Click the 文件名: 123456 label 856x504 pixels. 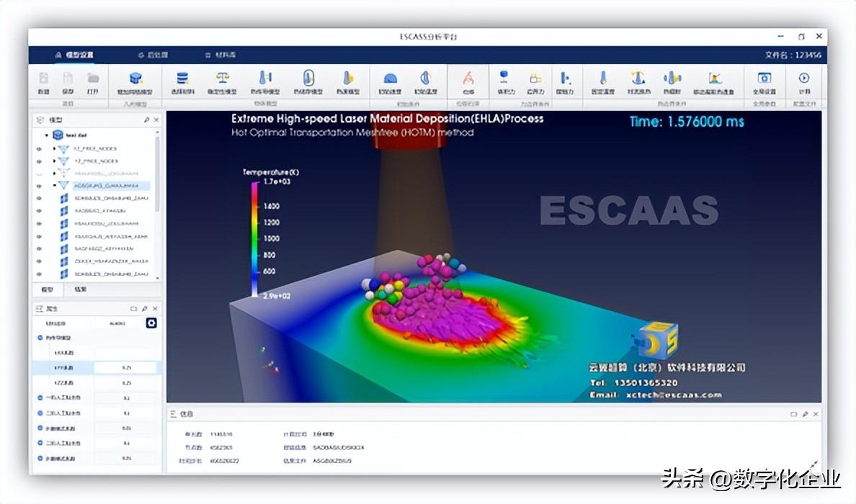coord(793,55)
